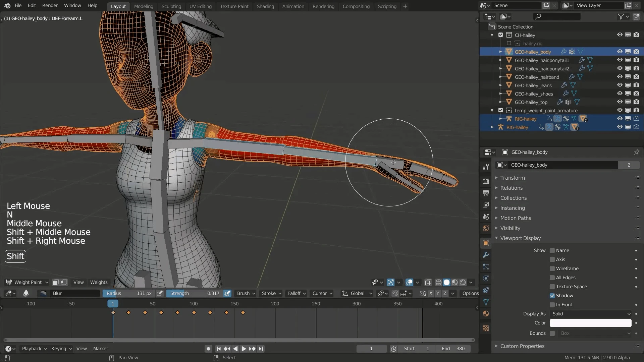
Task: Click the play animation button
Action: (x=244, y=349)
